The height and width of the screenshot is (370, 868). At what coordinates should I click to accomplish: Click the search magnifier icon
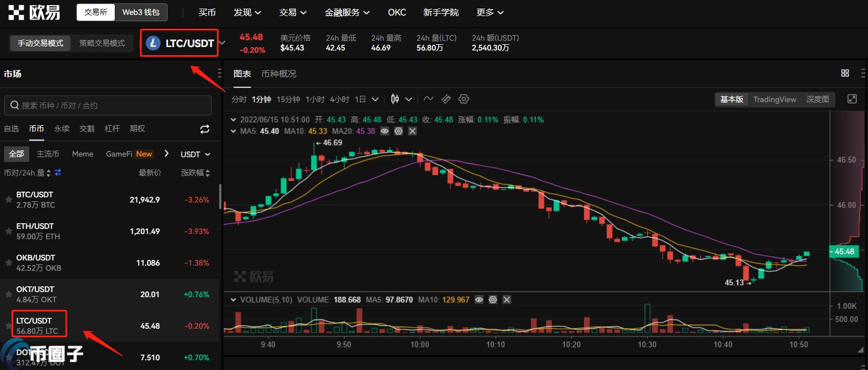[14, 106]
